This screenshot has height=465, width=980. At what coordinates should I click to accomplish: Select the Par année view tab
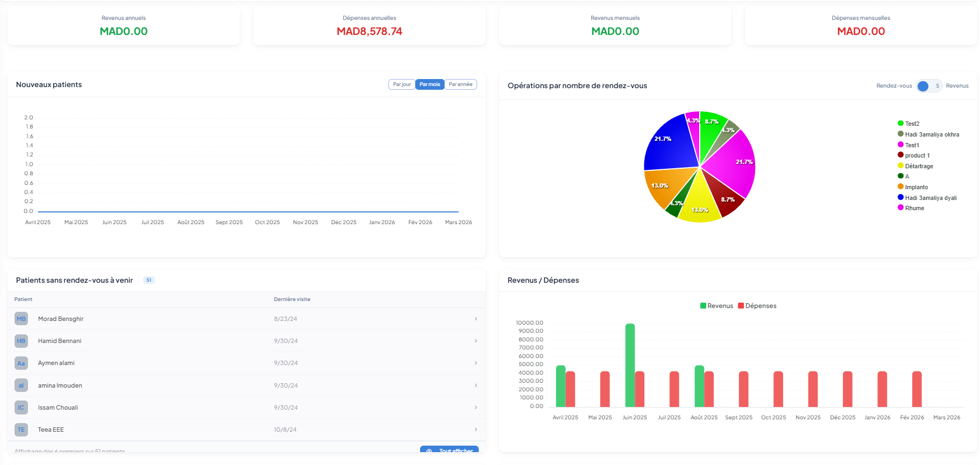[x=460, y=84]
